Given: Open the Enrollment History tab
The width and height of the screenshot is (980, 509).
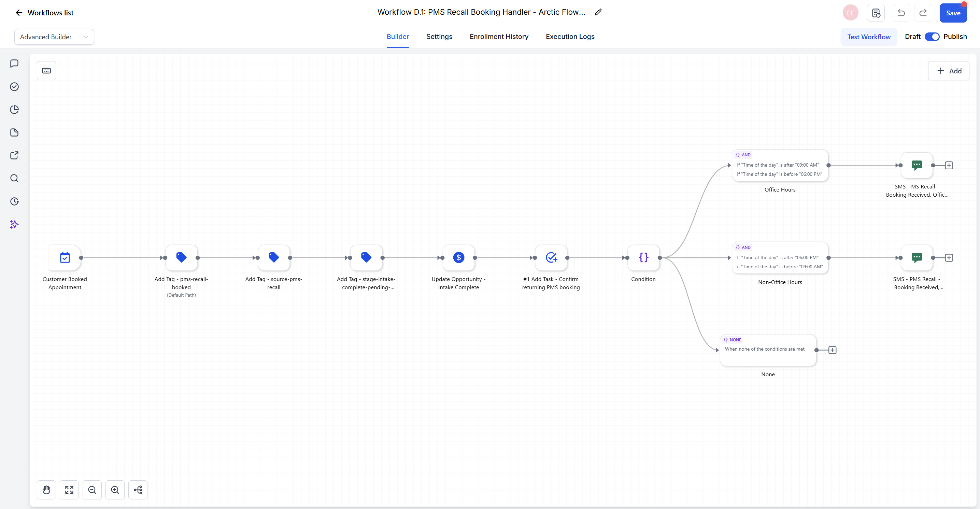Looking at the screenshot, I should tap(499, 37).
